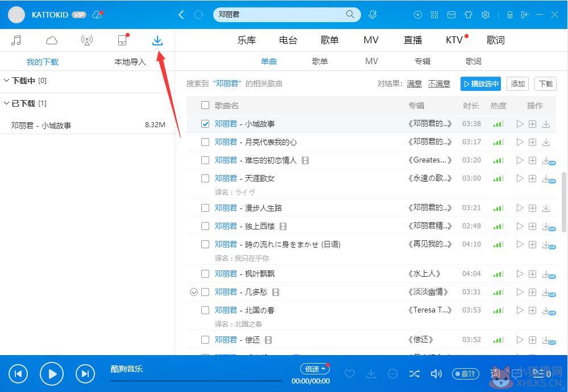Image resolution: width=568 pixels, height=392 pixels.
Task: Open album 《水上人》 link
Action: (424, 274)
